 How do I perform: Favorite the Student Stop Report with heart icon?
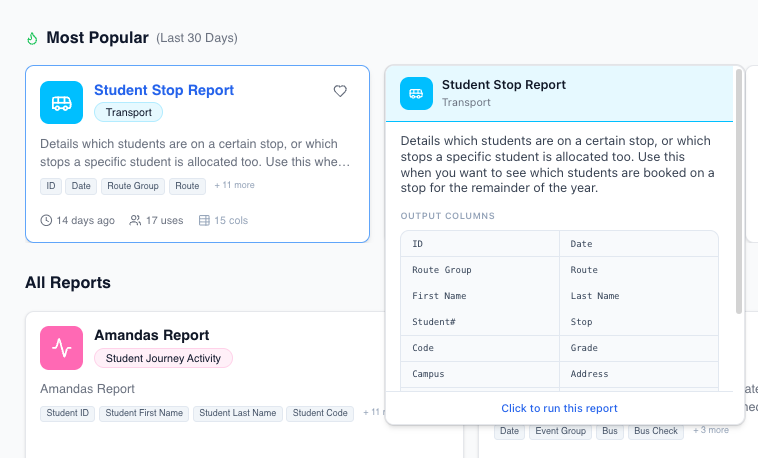click(340, 91)
